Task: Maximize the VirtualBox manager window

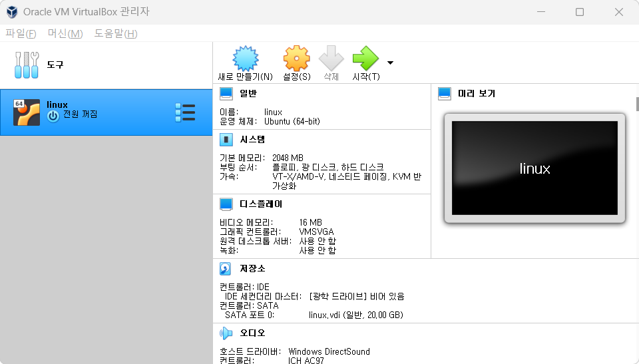Action: pos(580,12)
